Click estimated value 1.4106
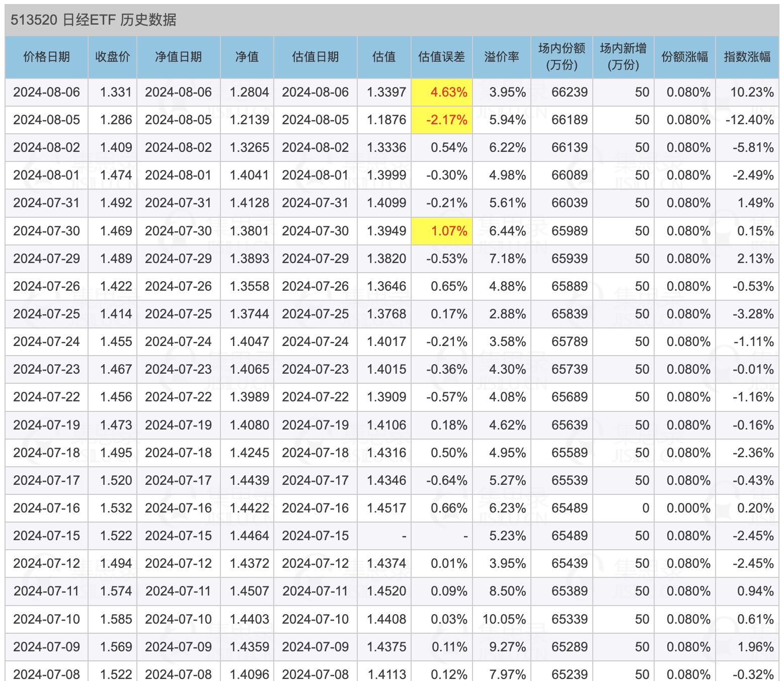This screenshot has height=681, width=784. (x=386, y=425)
